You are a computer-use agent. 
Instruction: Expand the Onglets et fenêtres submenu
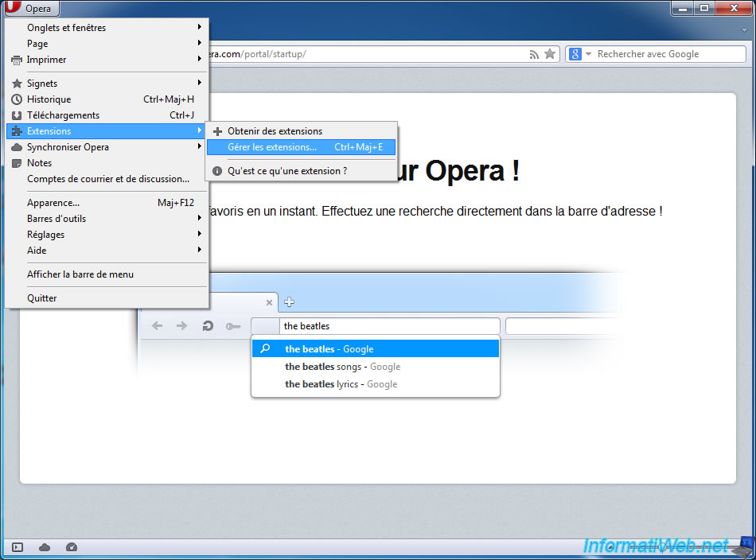tap(66, 28)
